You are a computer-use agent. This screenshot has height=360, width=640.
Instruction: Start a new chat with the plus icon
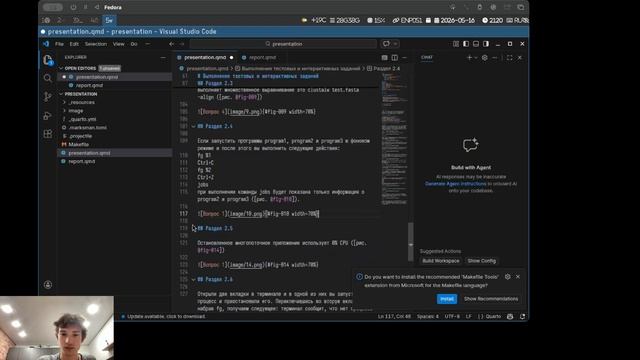pos(469,58)
